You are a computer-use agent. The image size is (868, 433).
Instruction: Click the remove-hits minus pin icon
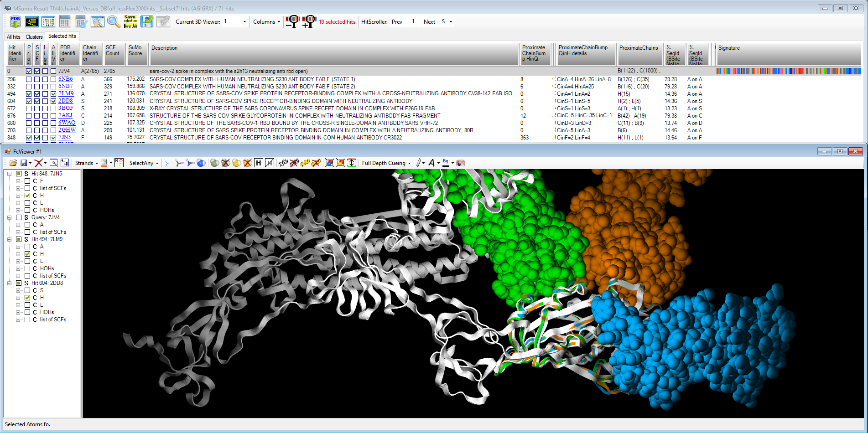(292, 21)
